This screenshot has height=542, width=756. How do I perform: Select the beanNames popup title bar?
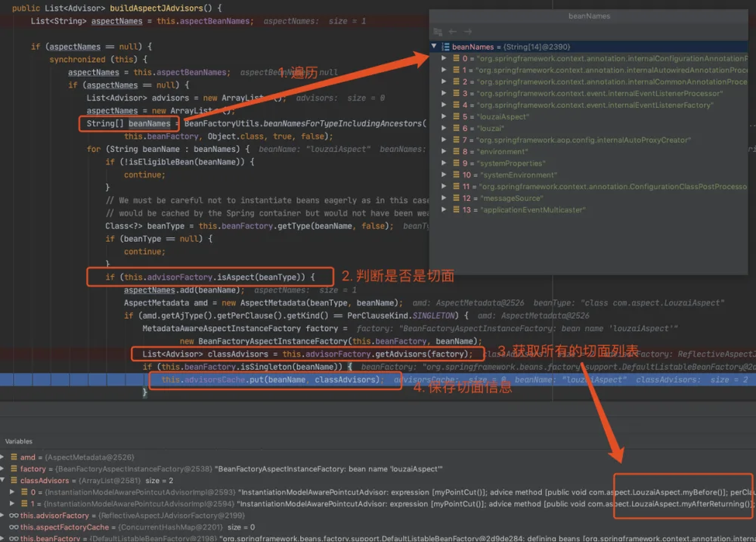(589, 16)
